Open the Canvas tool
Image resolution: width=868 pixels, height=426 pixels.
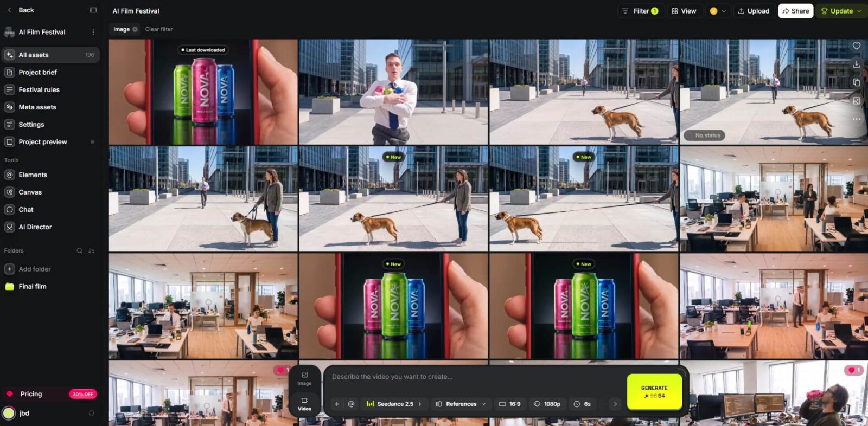pyautogui.click(x=50, y=192)
